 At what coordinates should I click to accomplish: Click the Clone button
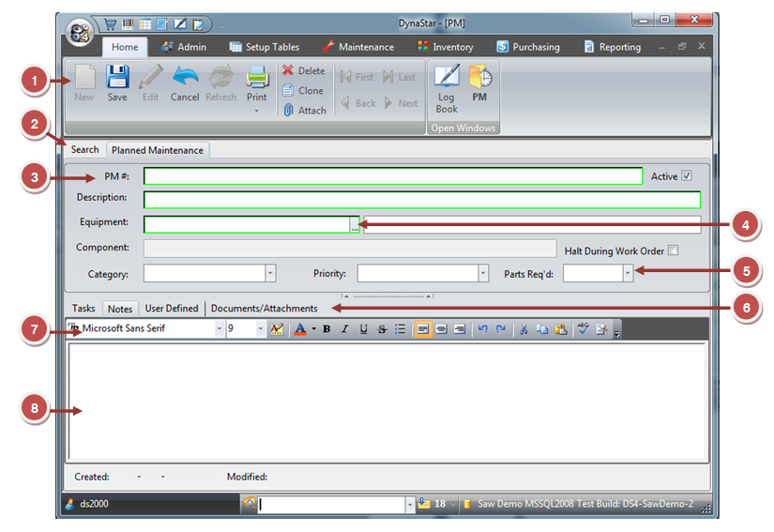click(304, 90)
